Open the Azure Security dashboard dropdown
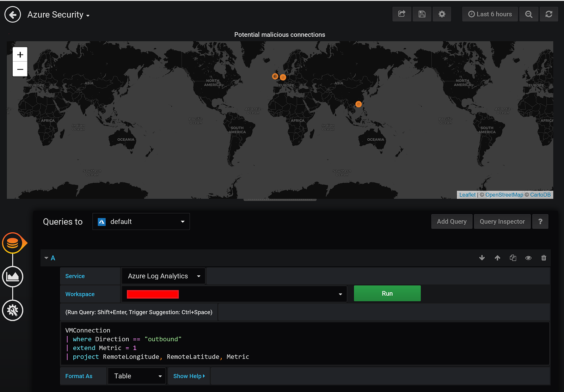 point(59,15)
